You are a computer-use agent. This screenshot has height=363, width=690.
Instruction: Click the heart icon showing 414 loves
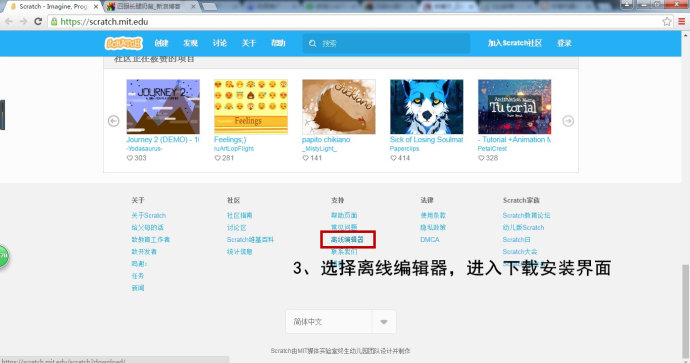tap(393, 158)
